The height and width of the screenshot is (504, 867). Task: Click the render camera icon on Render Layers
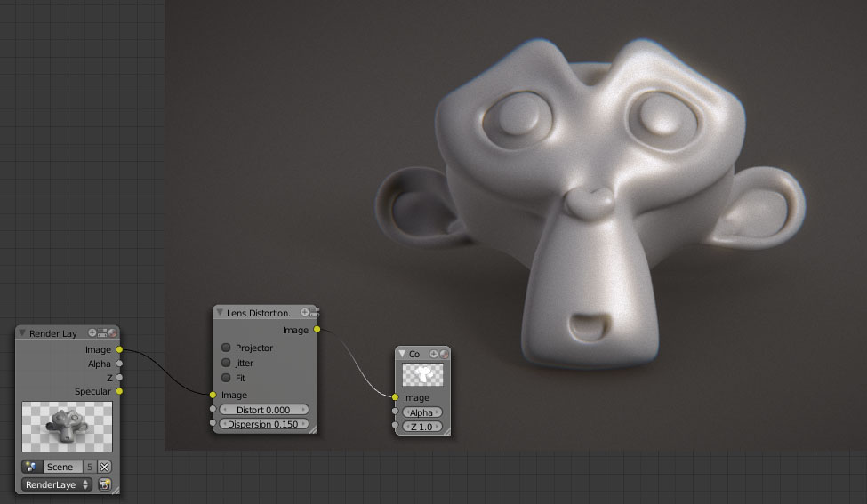coord(104,484)
